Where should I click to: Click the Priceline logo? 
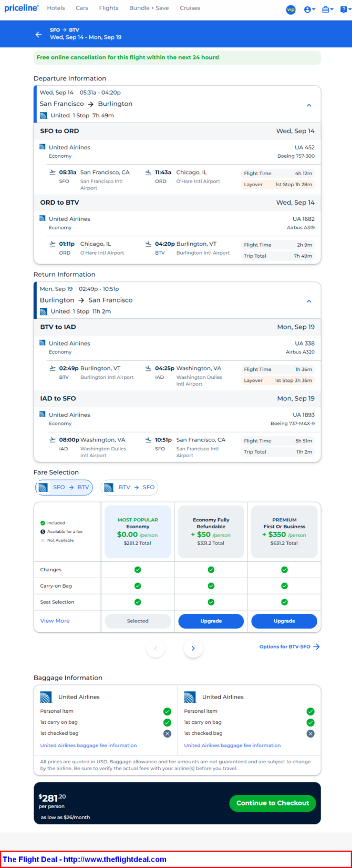(22, 8)
